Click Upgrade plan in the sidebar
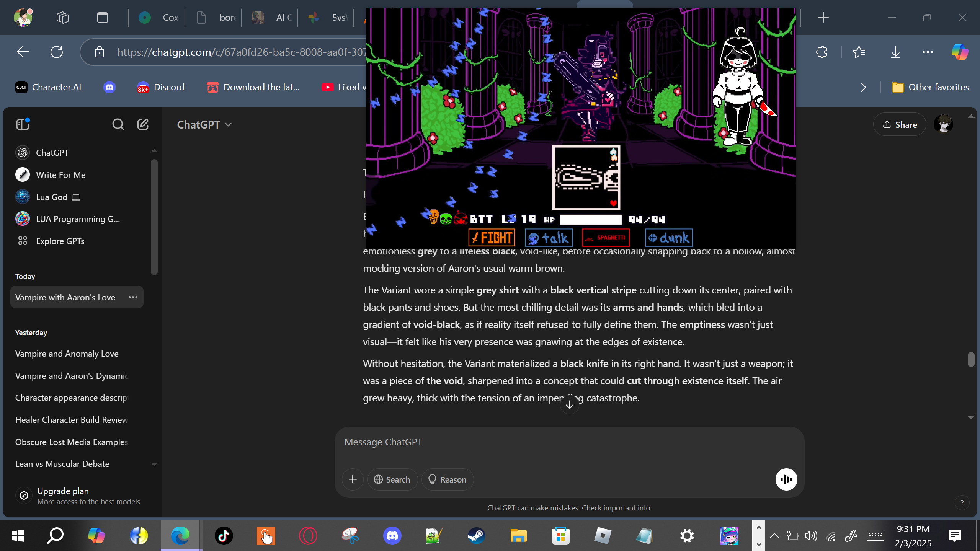The height and width of the screenshot is (551, 980). point(78,496)
